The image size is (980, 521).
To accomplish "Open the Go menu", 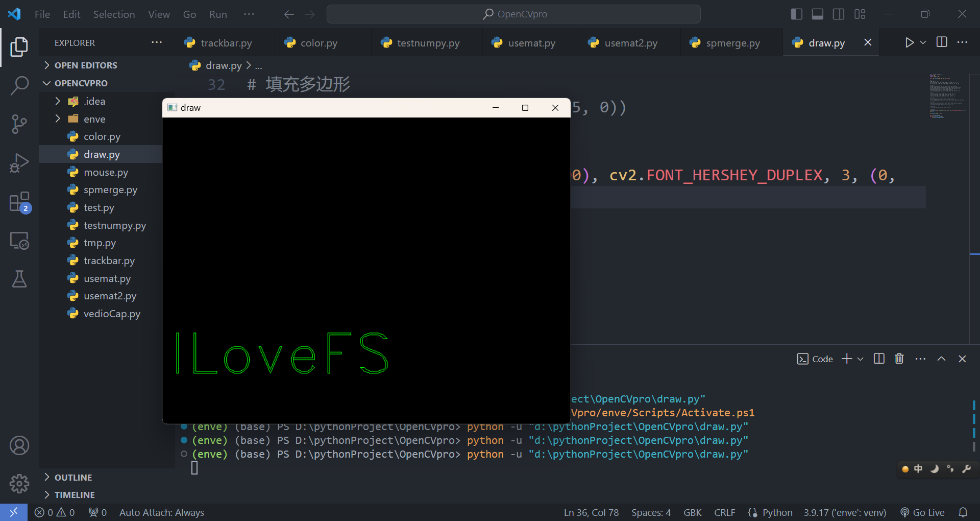I will point(189,14).
